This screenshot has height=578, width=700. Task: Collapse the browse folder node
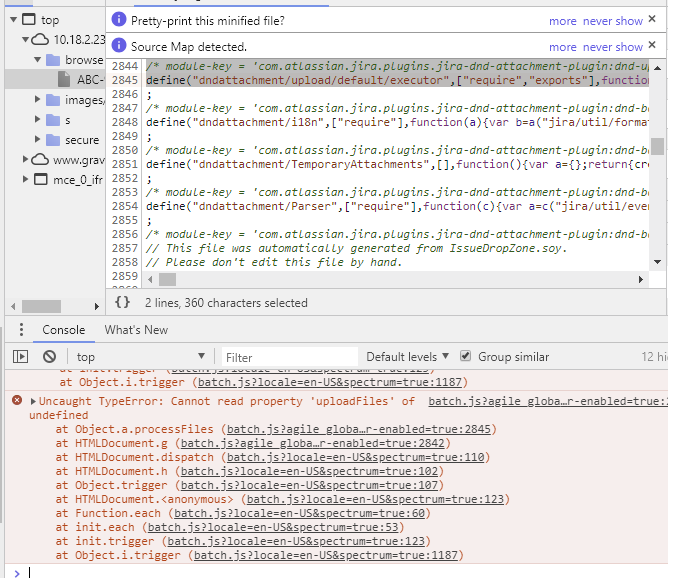click(x=38, y=60)
